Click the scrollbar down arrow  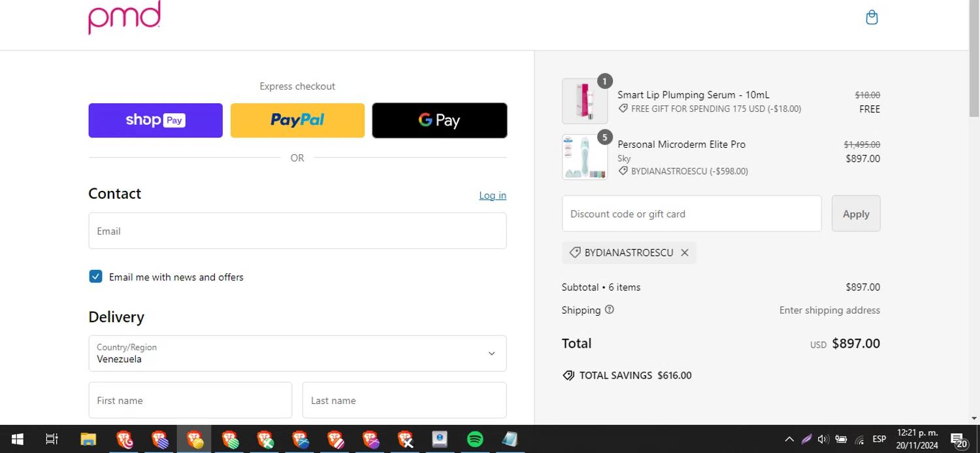pyautogui.click(x=974, y=418)
